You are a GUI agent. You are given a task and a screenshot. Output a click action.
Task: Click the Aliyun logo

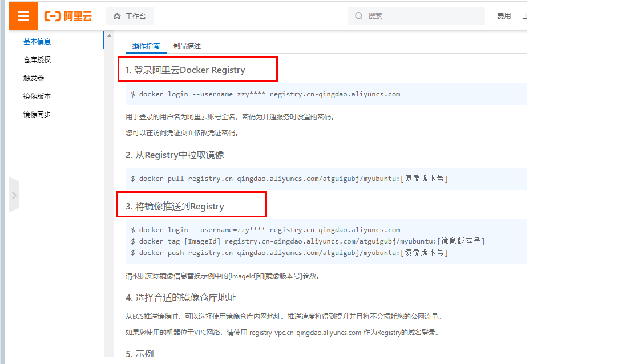point(68,16)
